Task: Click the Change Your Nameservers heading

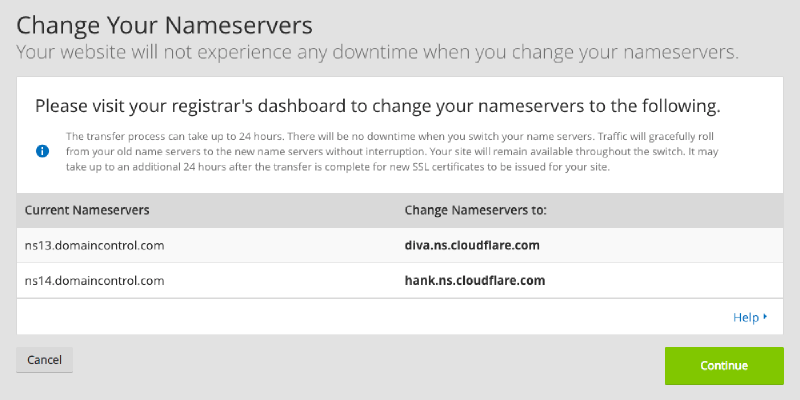Action: point(164,25)
